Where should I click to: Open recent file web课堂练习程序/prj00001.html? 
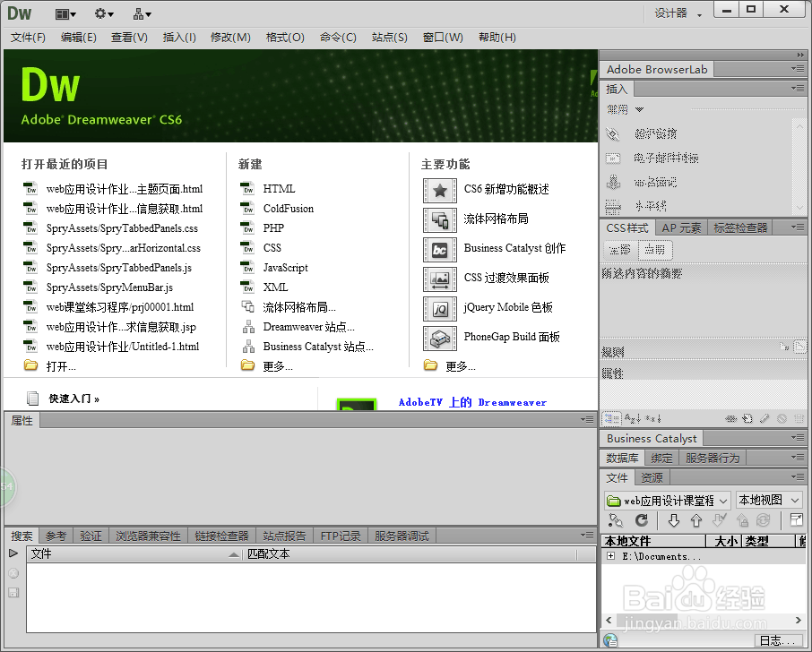(119, 307)
